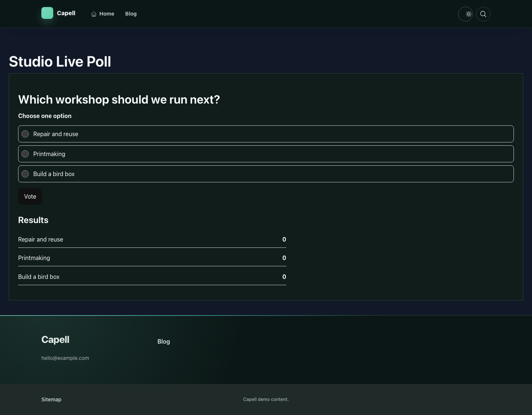This screenshot has height=415, width=532.
Task: Click the Capell footer logo text
Action: [55, 340]
